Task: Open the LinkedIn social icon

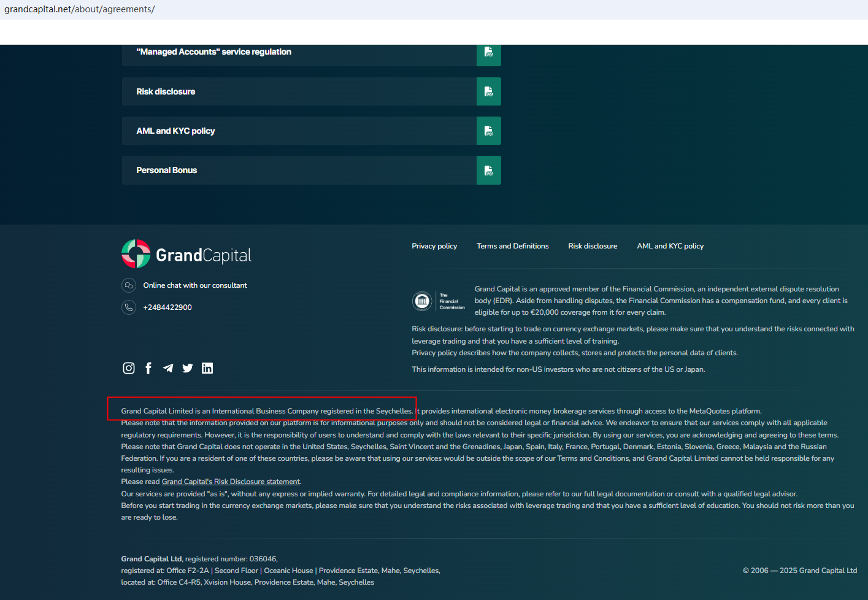Action: coord(207,368)
